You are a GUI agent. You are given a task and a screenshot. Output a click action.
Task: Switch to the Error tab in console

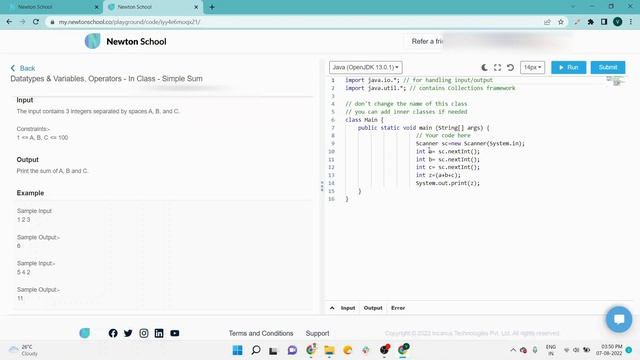pyautogui.click(x=398, y=308)
